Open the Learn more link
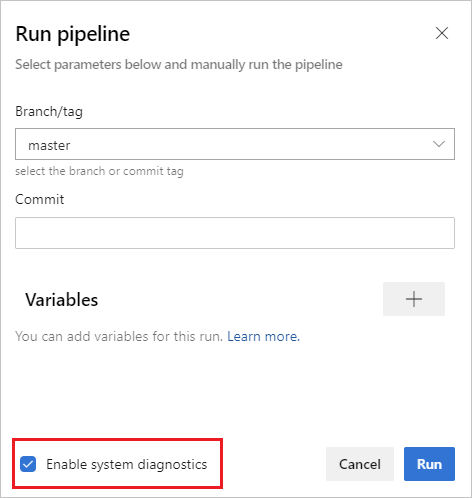This screenshot has height=498, width=472. tap(263, 336)
